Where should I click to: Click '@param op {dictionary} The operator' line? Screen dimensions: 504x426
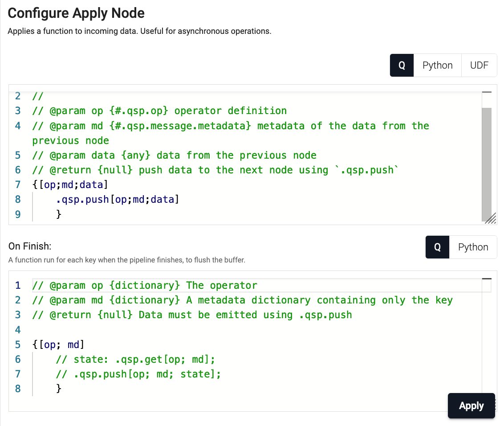click(145, 285)
